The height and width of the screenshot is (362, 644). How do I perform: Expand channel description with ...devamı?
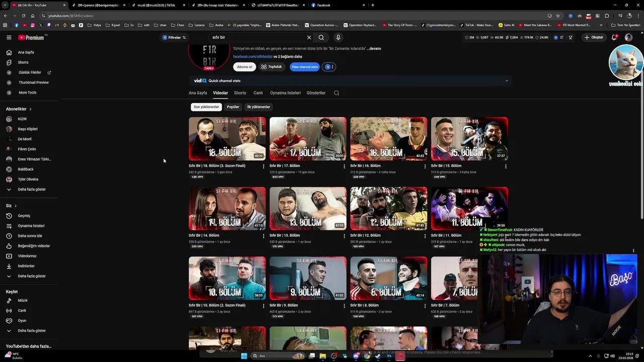pyautogui.click(x=374, y=49)
